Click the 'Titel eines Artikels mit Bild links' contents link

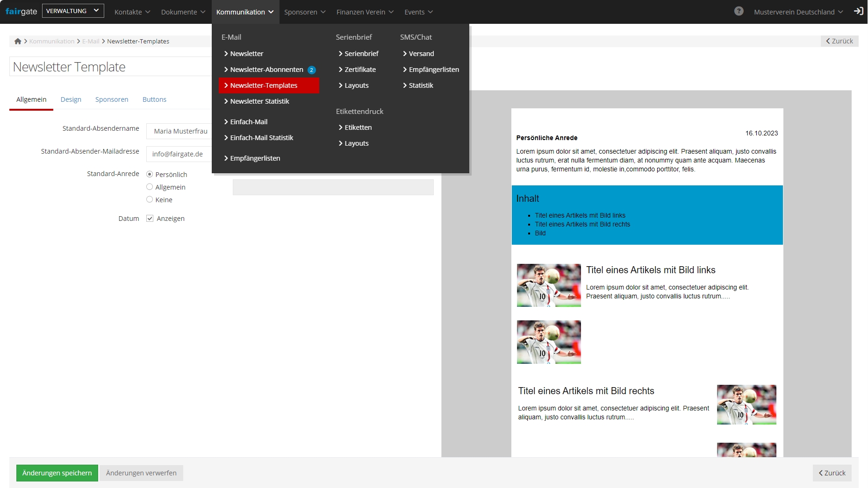pyautogui.click(x=580, y=215)
